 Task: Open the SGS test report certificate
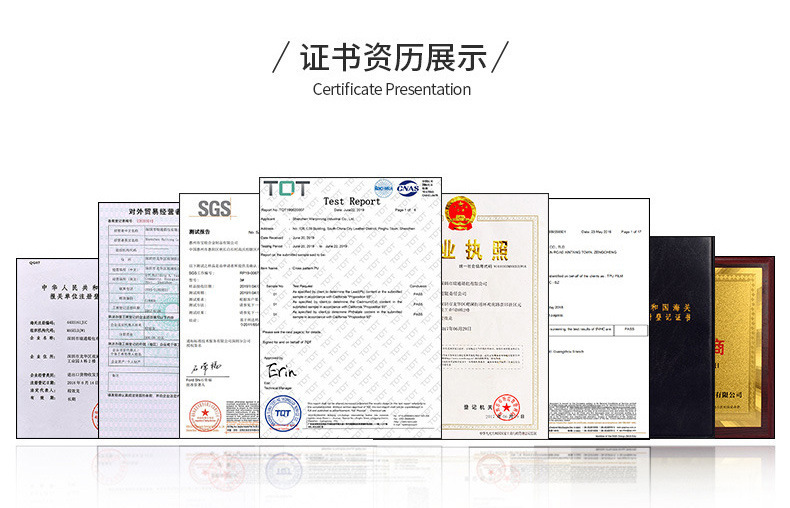point(220,315)
